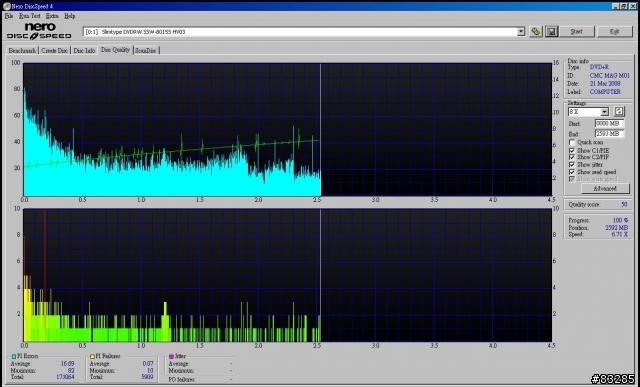Viewport: 640px width, 387px height.
Task: Click the PI Failures average value 0.07
Action: [148, 364]
